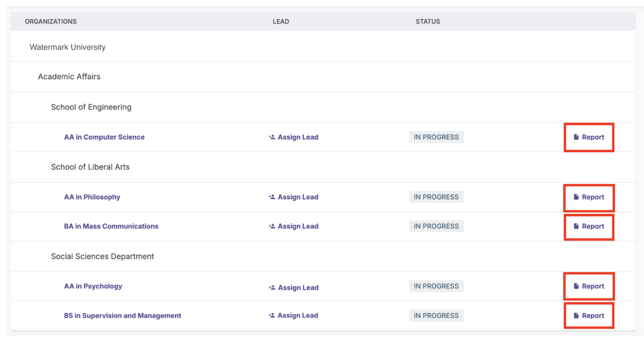Select the School of Engineering row

[91, 107]
